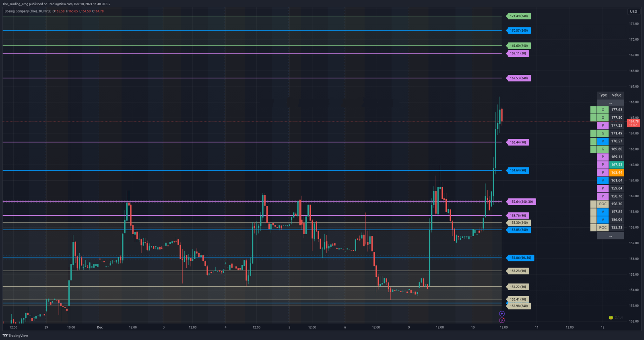Click the frog emoji version icon
Image resolution: width=644 pixels, height=340 pixels.
click(611, 317)
